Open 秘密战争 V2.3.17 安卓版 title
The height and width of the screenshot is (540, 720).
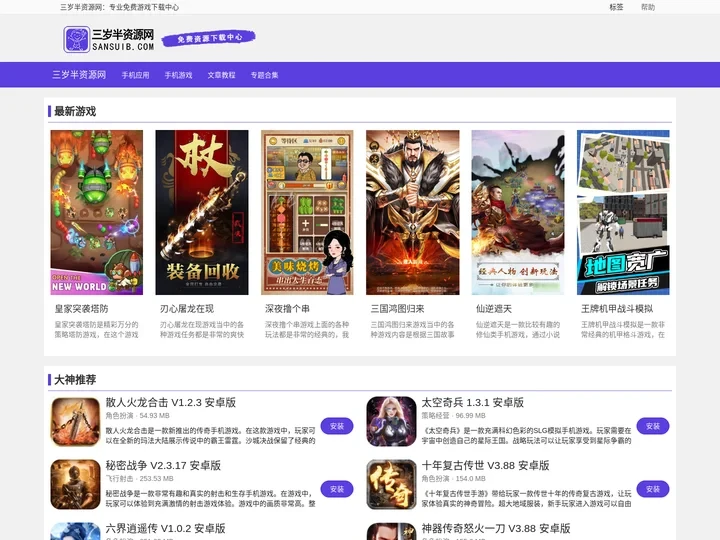coord(163,465)
